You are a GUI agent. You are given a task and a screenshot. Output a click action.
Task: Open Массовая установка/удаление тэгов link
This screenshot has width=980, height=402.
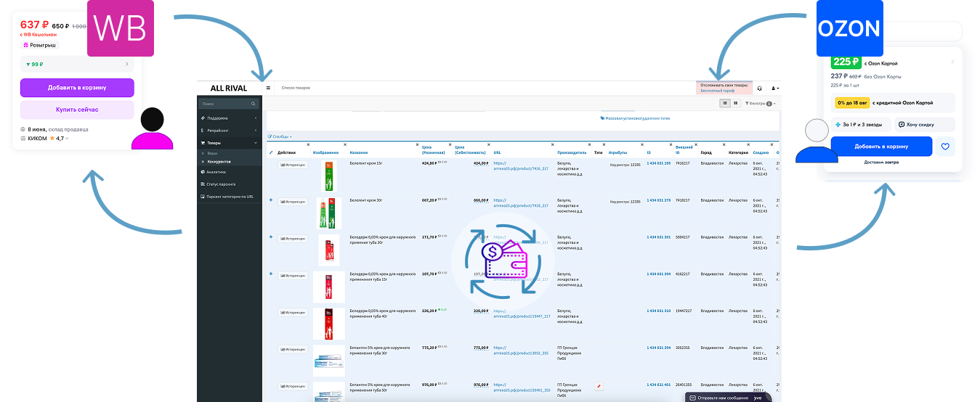click(634, 118)
